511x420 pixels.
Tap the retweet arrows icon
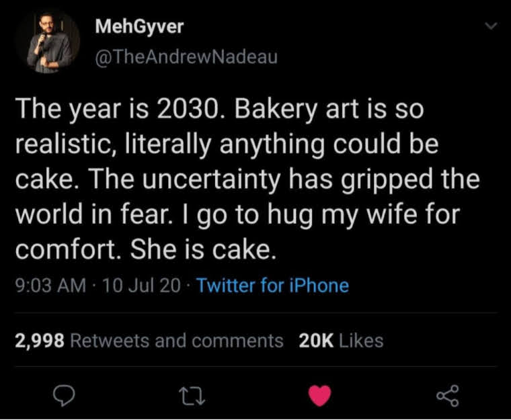193,396
